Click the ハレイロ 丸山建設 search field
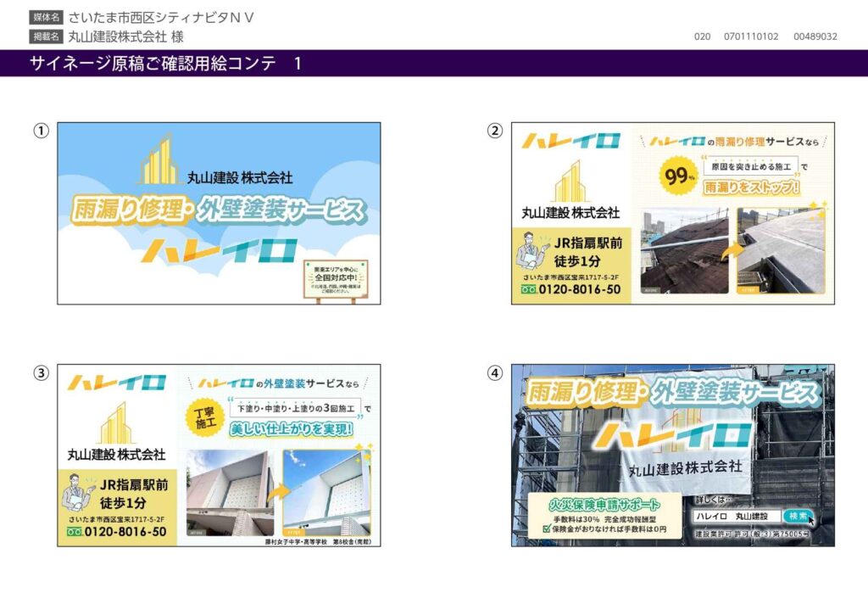The height and width of the screenshot is (615, 868). point(734,516)
